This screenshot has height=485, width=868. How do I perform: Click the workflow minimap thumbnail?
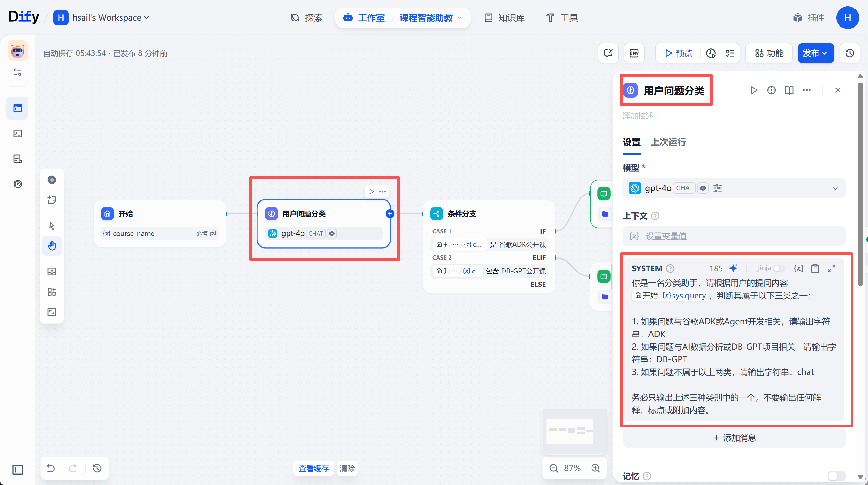point(574,431)
